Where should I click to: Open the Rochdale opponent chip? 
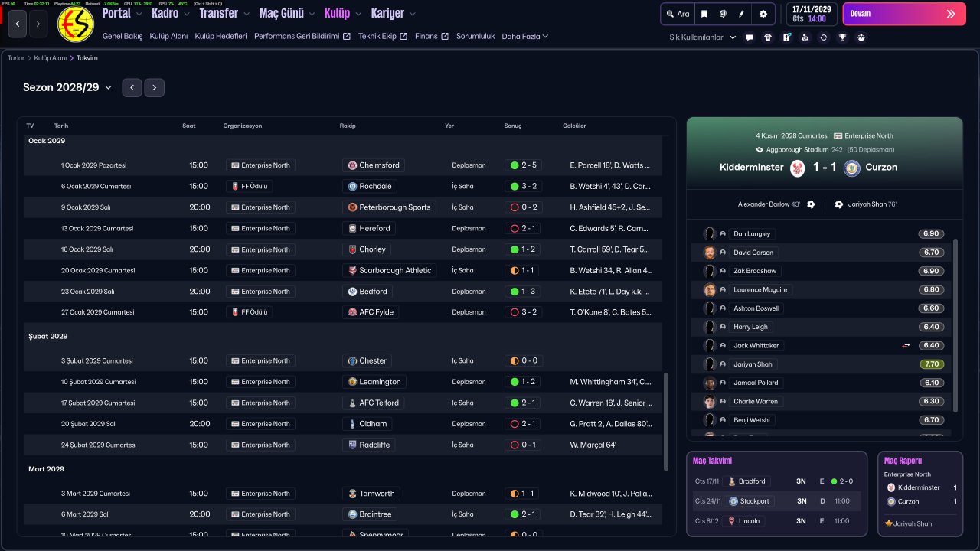(370, 186)
